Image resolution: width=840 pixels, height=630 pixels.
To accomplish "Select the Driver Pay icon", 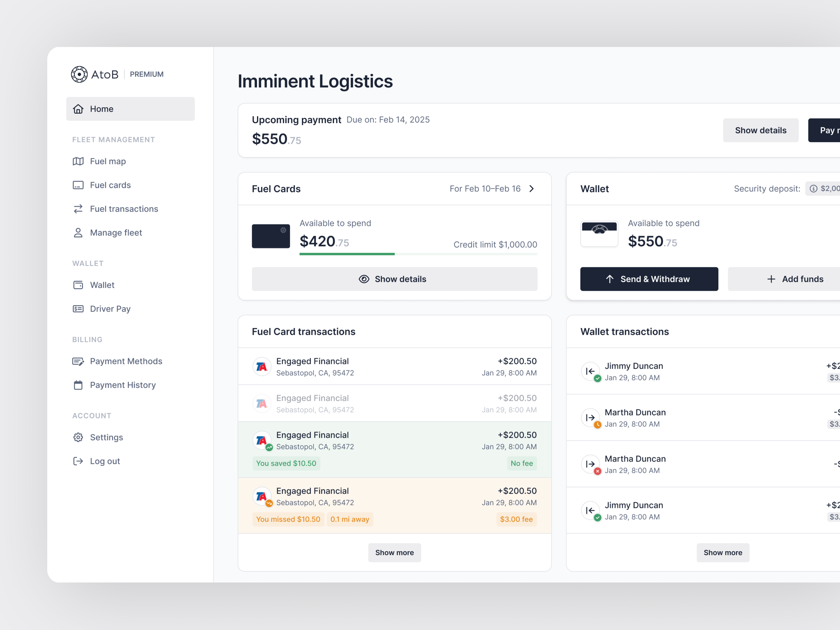I will tap(78, 309).
